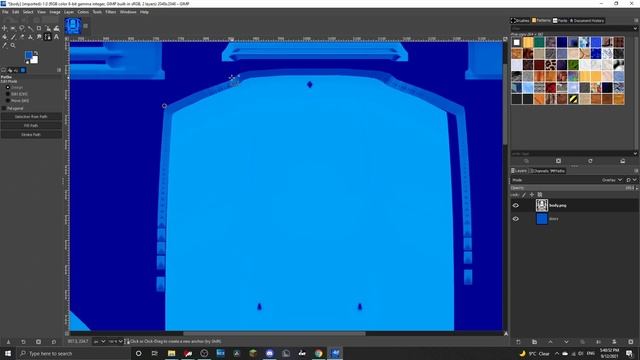This screenshot has height=360, width=640.
Task: Select yellow-black warning stripes pattern
Action: (x=573, y=99)
